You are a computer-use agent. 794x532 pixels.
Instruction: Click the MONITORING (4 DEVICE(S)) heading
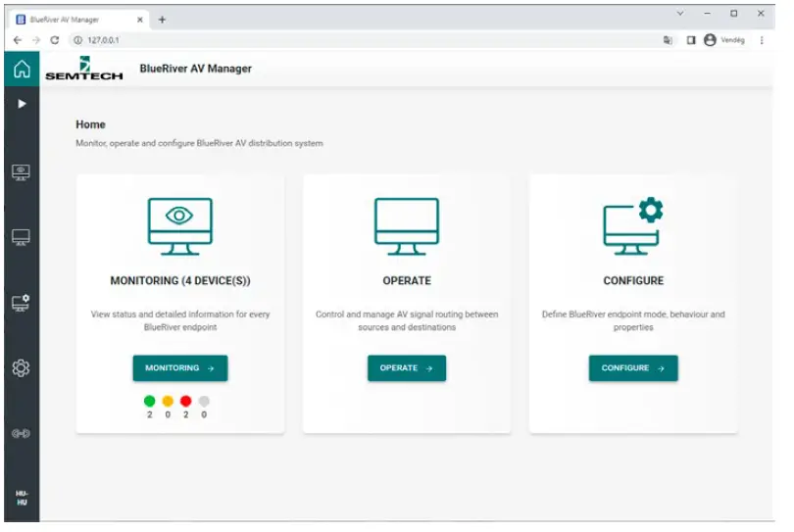[181, 282]
